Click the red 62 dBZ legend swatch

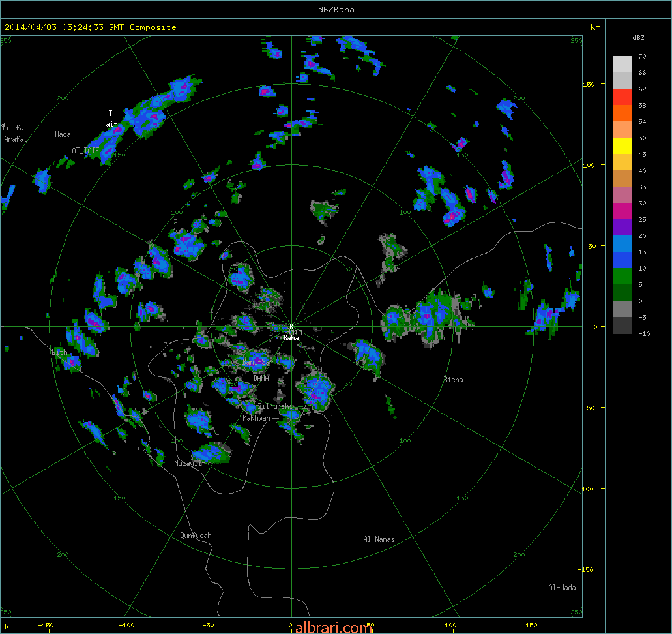622,97
